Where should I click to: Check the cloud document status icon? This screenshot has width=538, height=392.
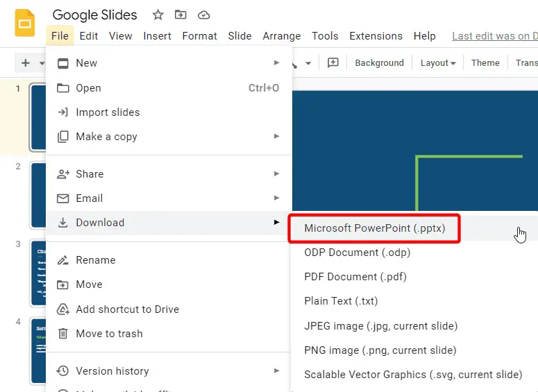204,15
